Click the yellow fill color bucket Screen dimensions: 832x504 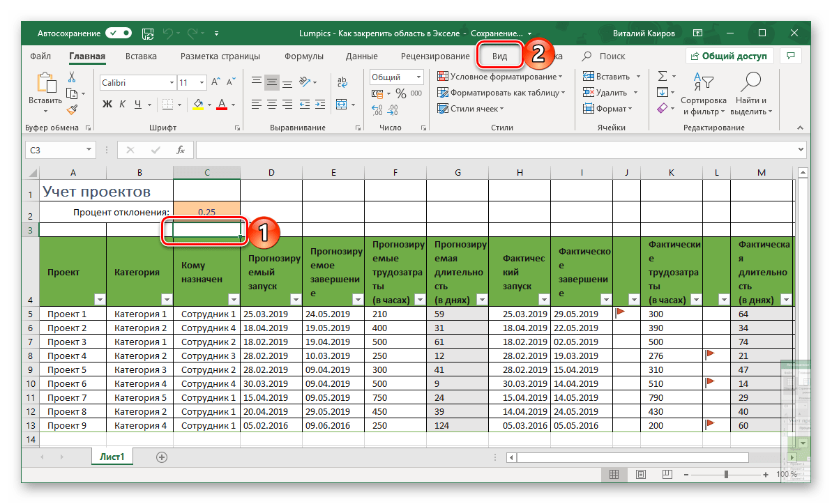197,105
